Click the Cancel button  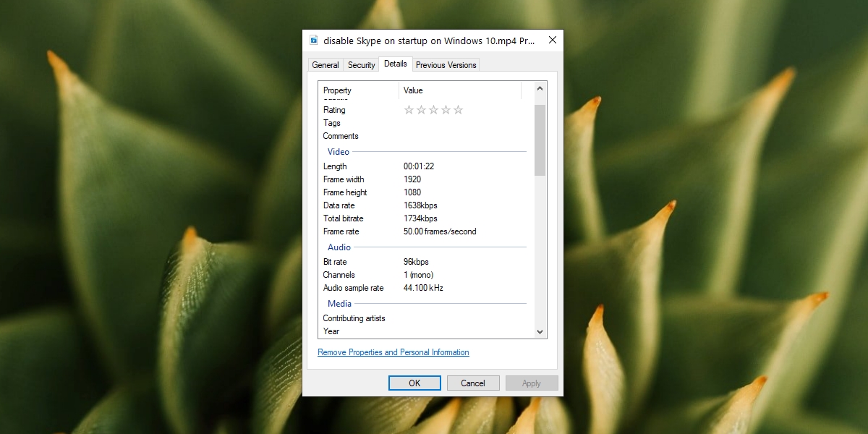point(473,383)
